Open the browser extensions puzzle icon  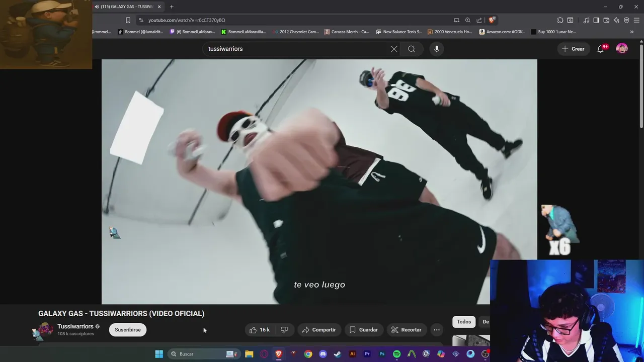pos(560,20)
